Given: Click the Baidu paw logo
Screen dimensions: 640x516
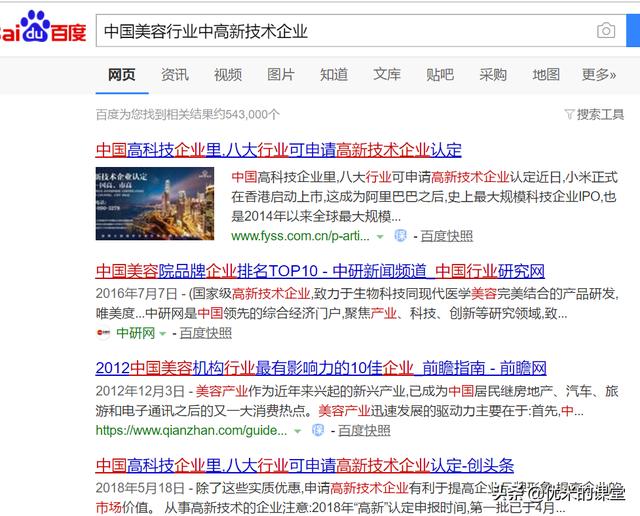Looking at the screenshot, I should (42, 28).
